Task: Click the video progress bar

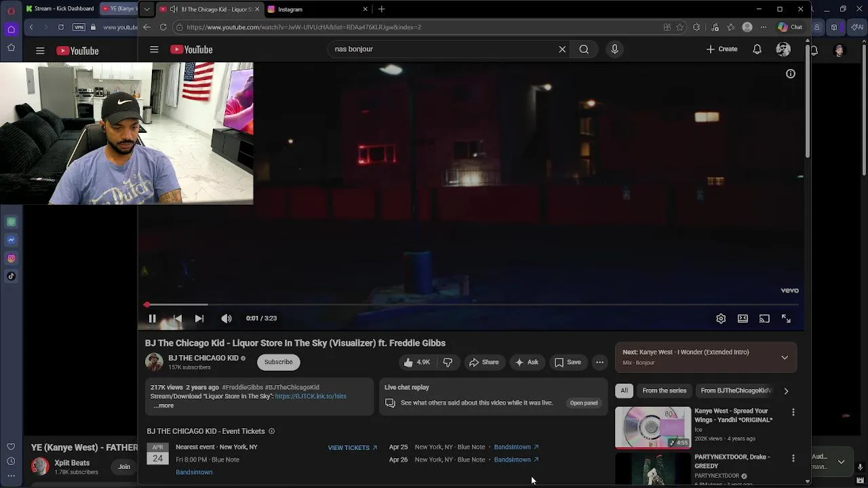Action: 473,305
